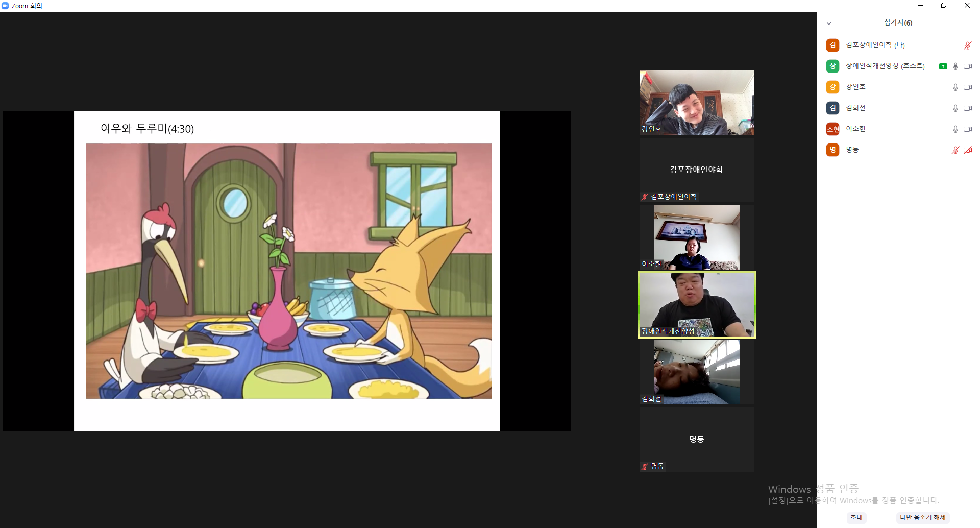The width and height of the screenshot is (980, 528).
Task: Click the microphone icon for 강인호
Action: click(955, 87)
